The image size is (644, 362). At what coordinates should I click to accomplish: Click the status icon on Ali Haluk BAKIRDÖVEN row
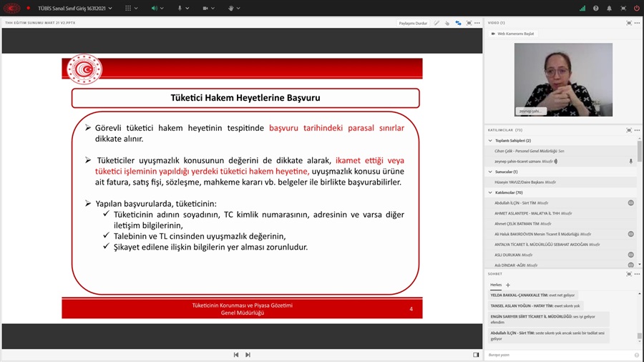click(x=630, y=234)
